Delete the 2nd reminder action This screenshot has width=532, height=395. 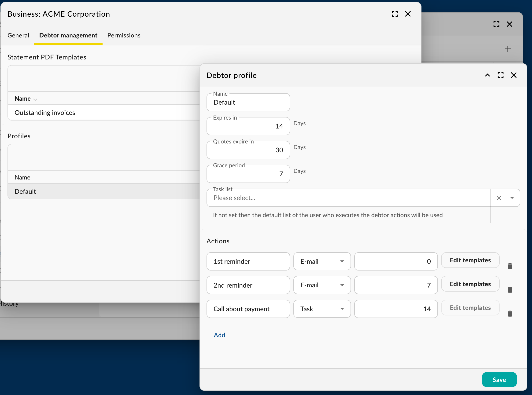(x=510, y=290)
